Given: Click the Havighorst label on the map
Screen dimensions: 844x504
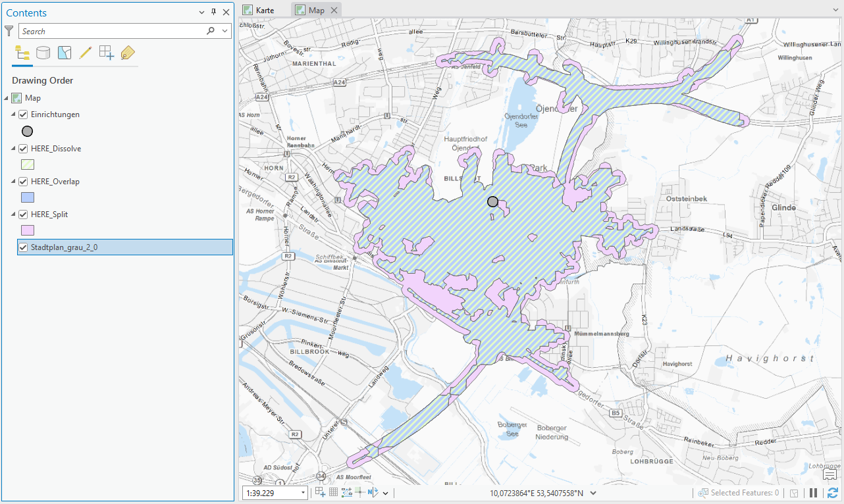Looking at the screenshot, I should click(x=771, y=359).
